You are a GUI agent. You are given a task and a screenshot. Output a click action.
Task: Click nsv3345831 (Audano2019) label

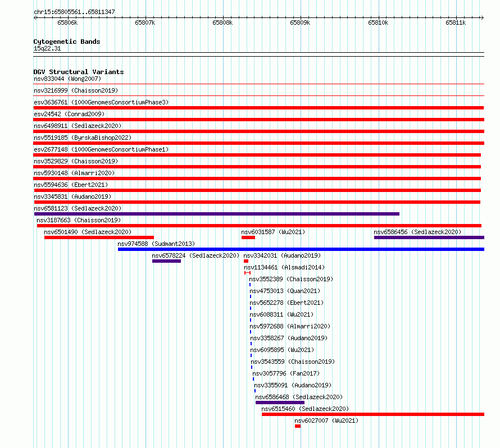point(72,196)
